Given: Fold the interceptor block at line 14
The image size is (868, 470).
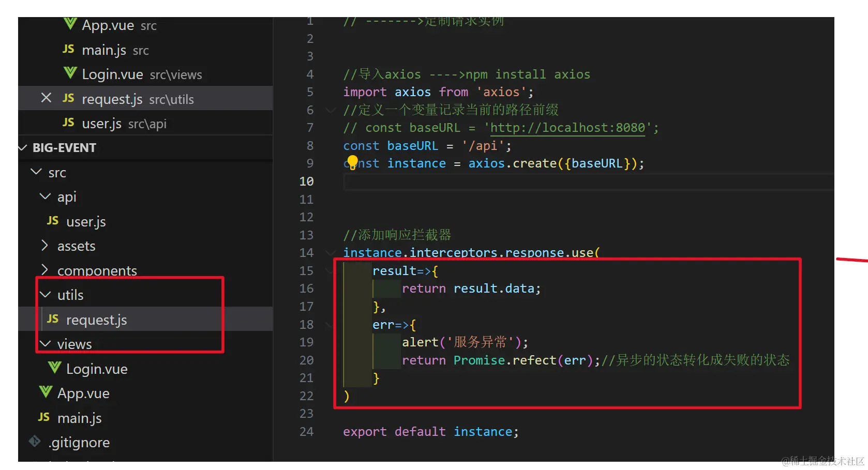Looking at the screenshot, I should click(x=330, y=253).
